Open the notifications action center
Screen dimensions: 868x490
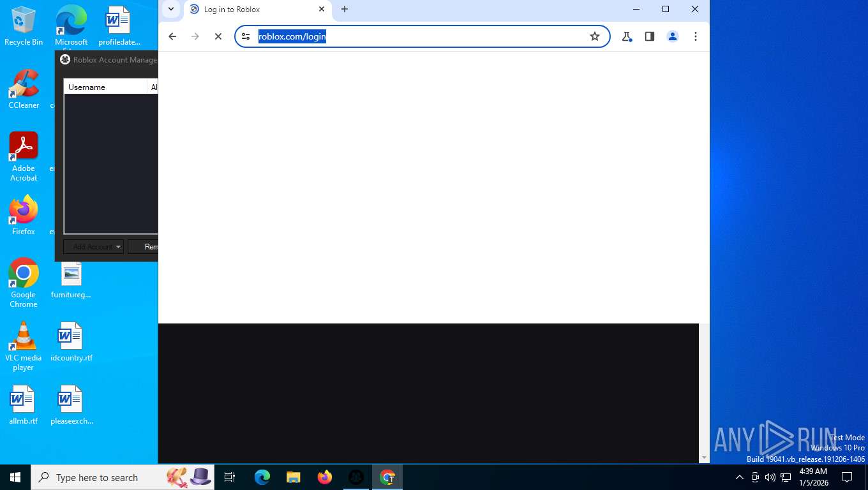pyautogui.click(x=847, y=477)
